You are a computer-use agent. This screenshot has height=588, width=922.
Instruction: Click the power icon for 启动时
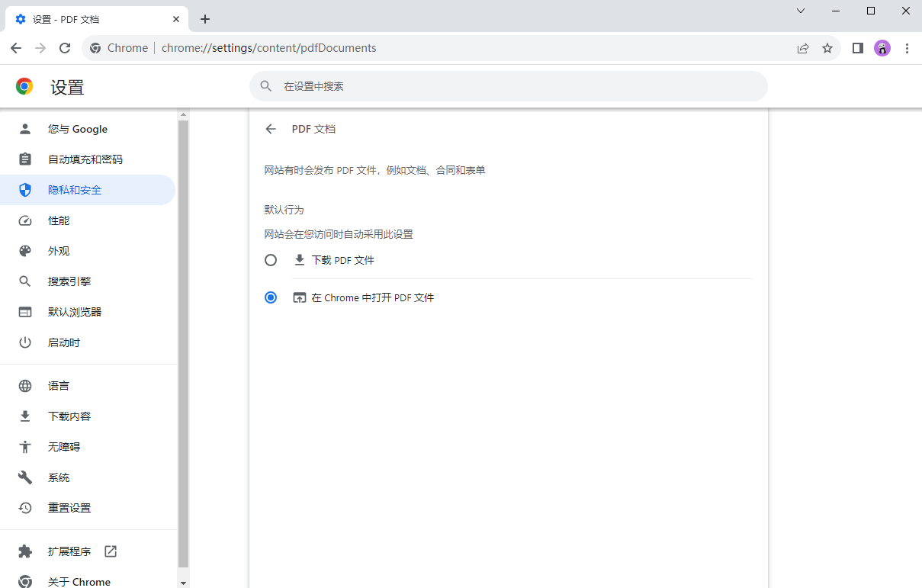[25, 342]
